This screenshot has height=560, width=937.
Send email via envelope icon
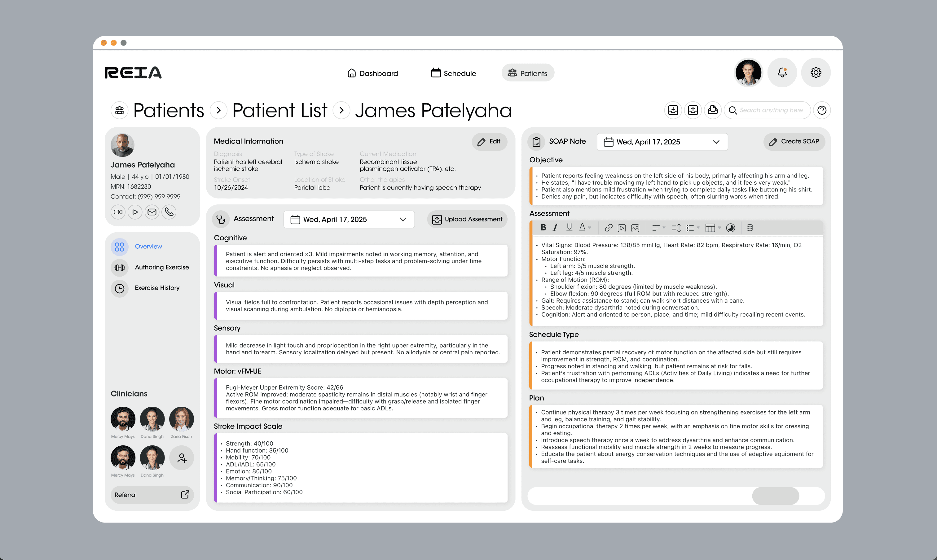click(x=152, y=212)
